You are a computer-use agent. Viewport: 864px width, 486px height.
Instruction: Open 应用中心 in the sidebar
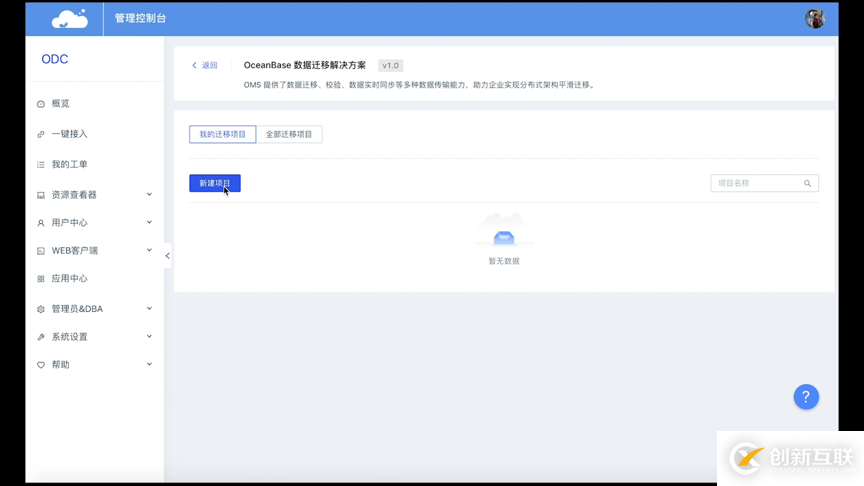[x=69, y=278]
